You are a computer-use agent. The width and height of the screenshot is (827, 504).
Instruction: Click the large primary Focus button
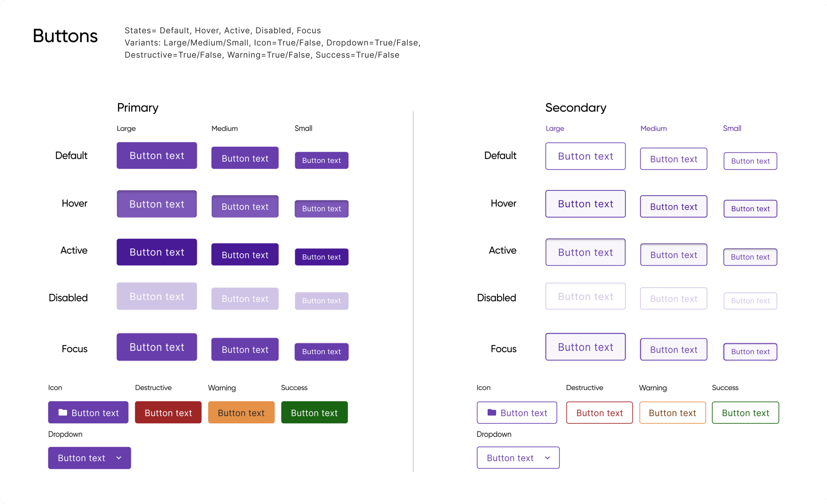[x=157, y=347]
